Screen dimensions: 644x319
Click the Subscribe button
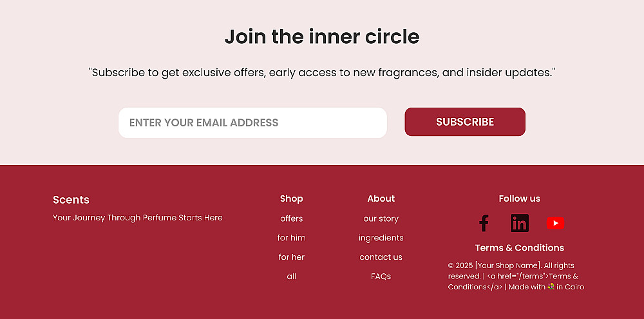click(x=465, y=122)
